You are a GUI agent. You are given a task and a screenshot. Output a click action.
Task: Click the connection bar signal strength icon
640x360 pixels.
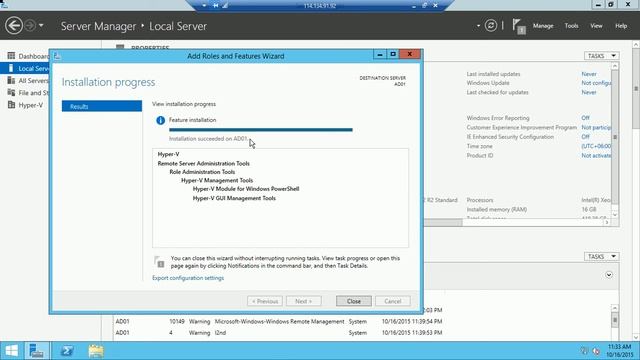click(x=225, y=6)
